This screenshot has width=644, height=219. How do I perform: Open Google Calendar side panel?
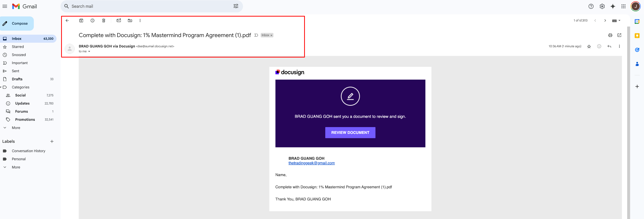(637, 22)
